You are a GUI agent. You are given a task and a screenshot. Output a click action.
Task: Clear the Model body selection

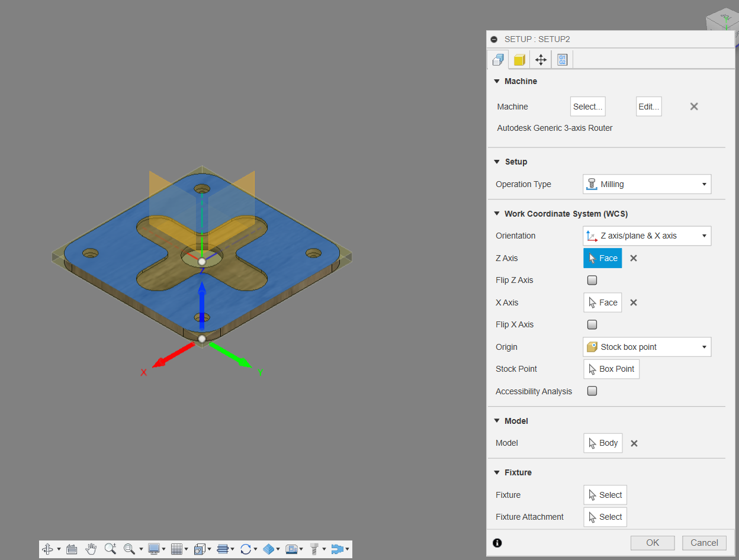click(x=634, y=443)
